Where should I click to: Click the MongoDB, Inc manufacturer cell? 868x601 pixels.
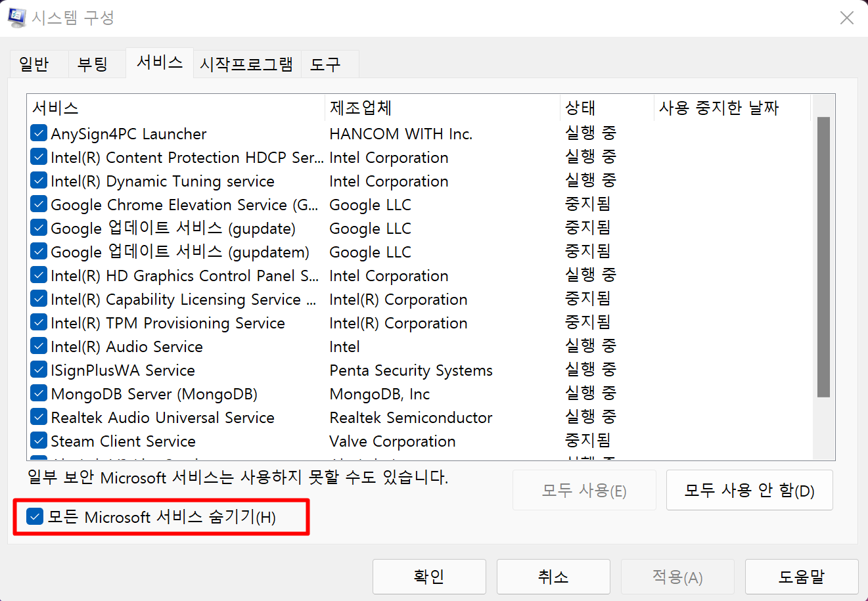380,394
